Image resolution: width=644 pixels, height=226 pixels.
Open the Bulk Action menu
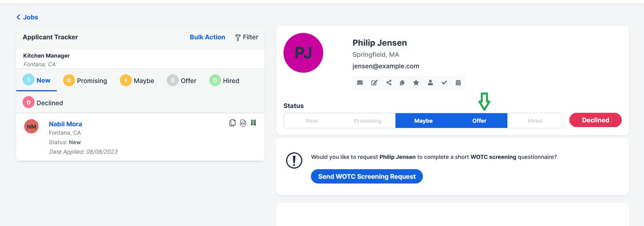[x=207, y=37]
